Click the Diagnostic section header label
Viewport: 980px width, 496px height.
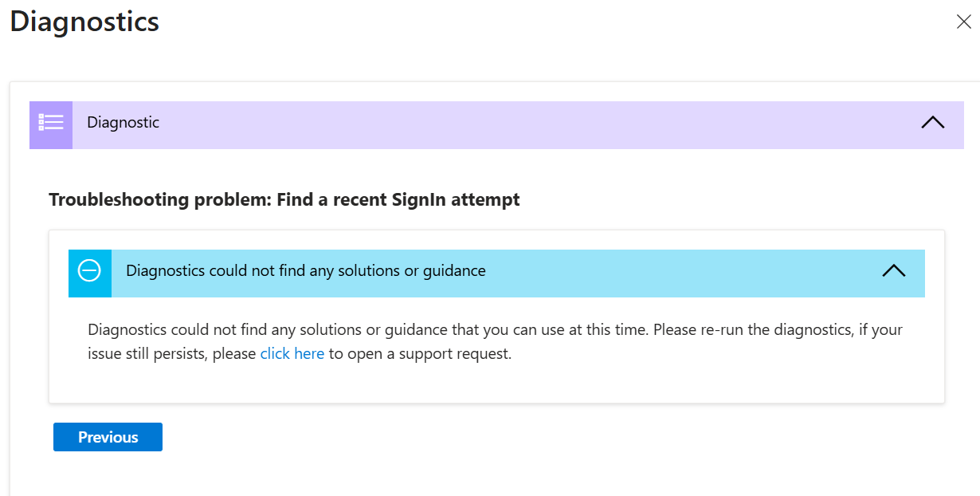(123, 123)
